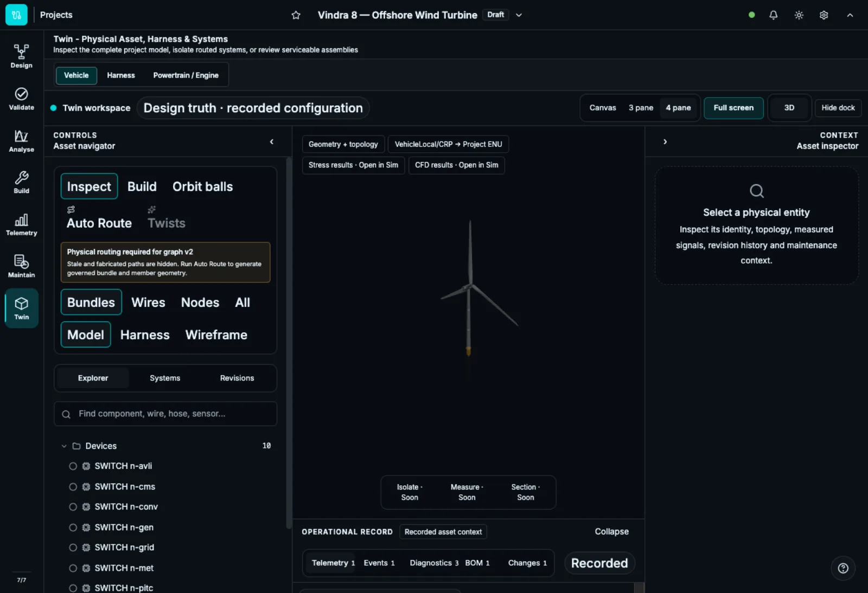Switch to Powertrain / Engine tab
The image size is (868, 593).
pos(186,75)
